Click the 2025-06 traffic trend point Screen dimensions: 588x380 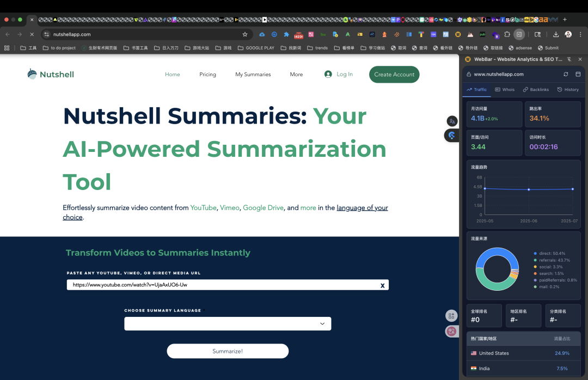529,189
